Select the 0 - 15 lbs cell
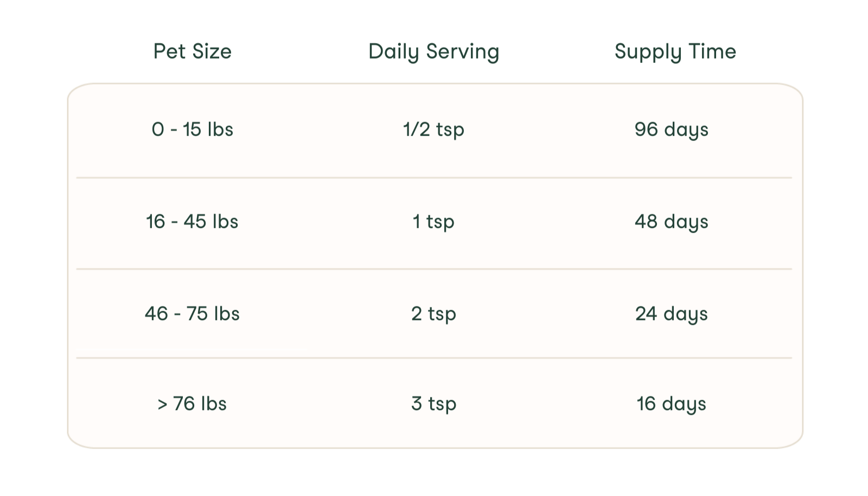 [x=193, y=130]
